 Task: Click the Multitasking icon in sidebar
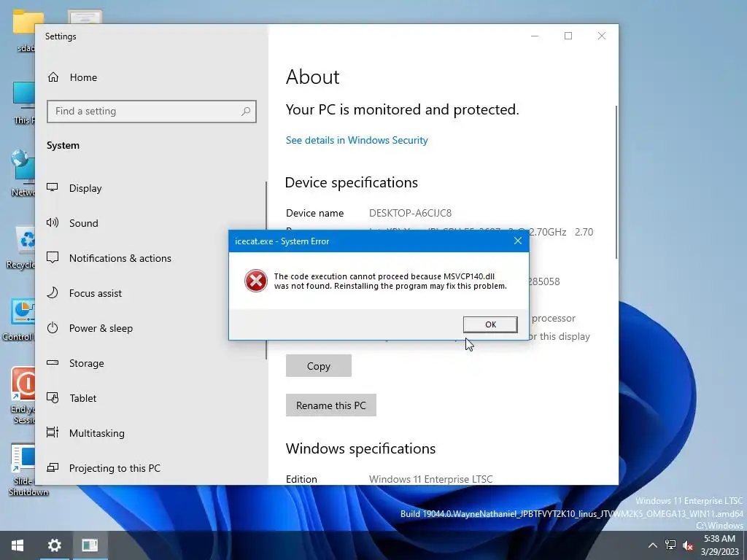point(53,432)
